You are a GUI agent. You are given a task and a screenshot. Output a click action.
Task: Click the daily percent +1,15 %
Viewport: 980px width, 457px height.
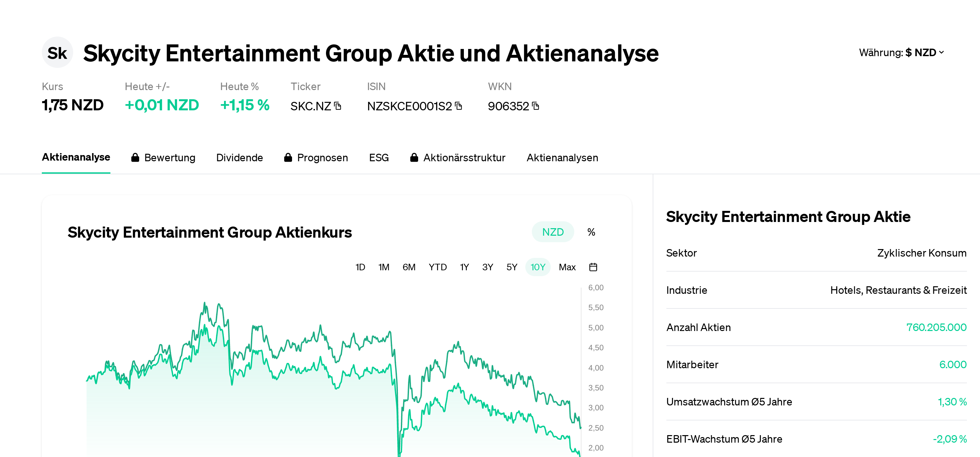(245, 105)
